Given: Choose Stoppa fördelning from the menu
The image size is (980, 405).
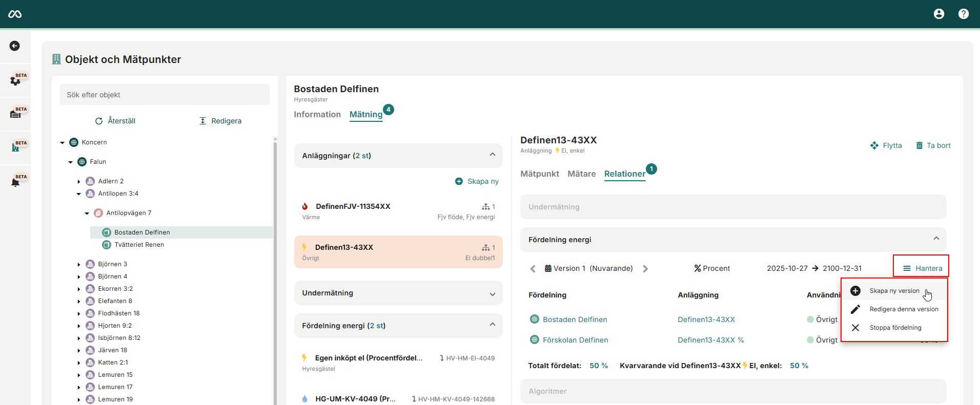Looking at the screenshot, I should 895,328.
